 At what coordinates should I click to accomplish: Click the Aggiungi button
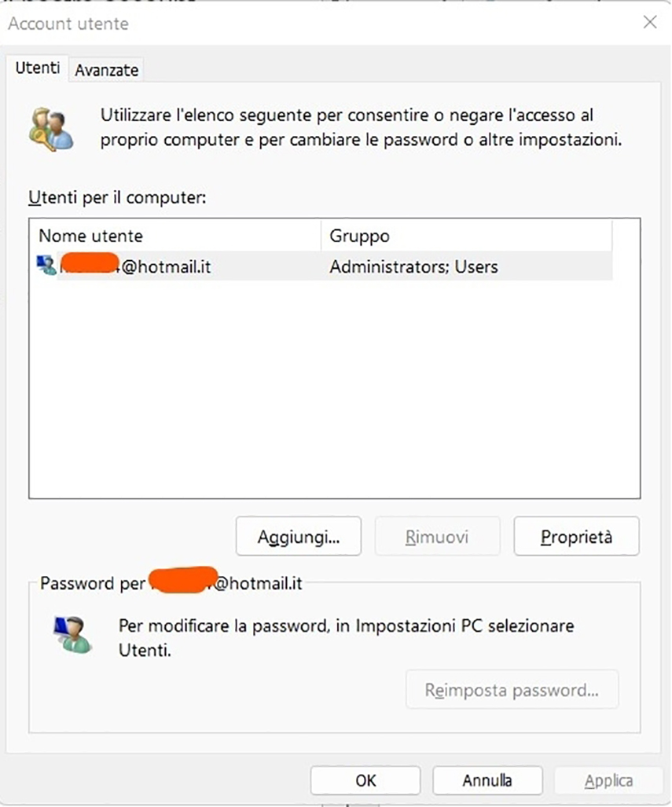click(298, 536)
